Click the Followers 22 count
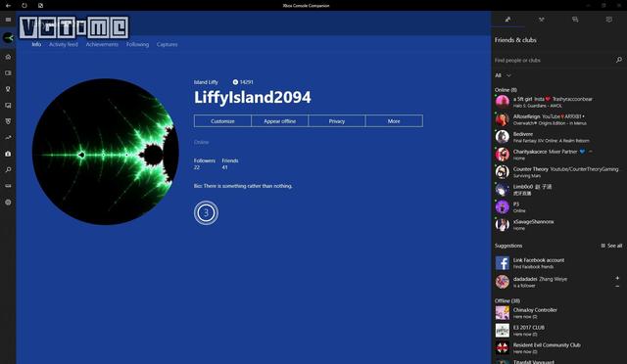Image resolution: width=627 pixels, height=364 pixels. [205, 163]
